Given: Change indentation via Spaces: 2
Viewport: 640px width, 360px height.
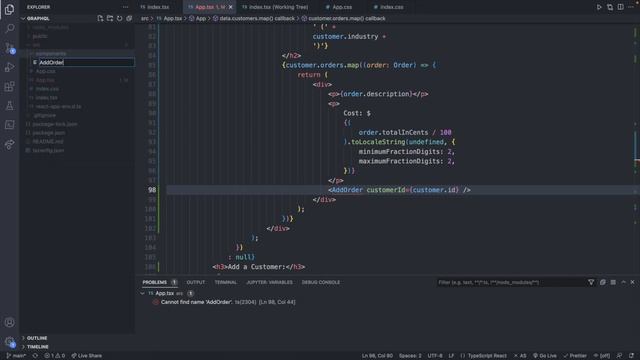Looking at the screenshot, I should click(x=410, y=356).
